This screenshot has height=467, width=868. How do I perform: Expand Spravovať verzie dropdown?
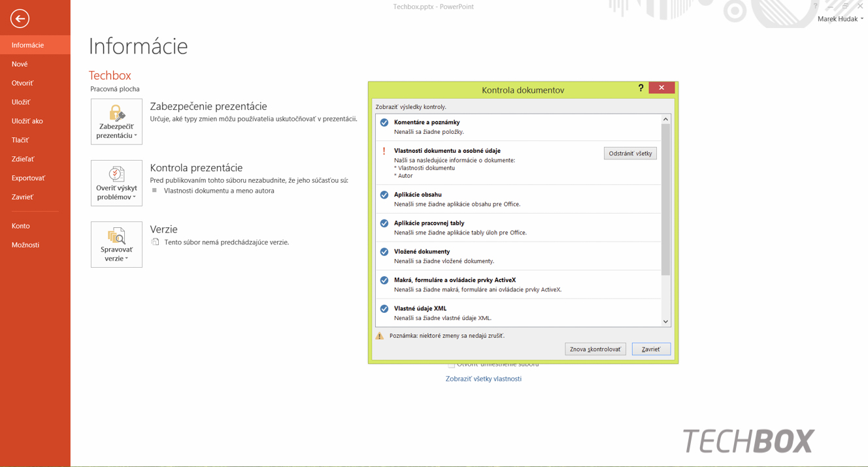click(x=116, y=244)
